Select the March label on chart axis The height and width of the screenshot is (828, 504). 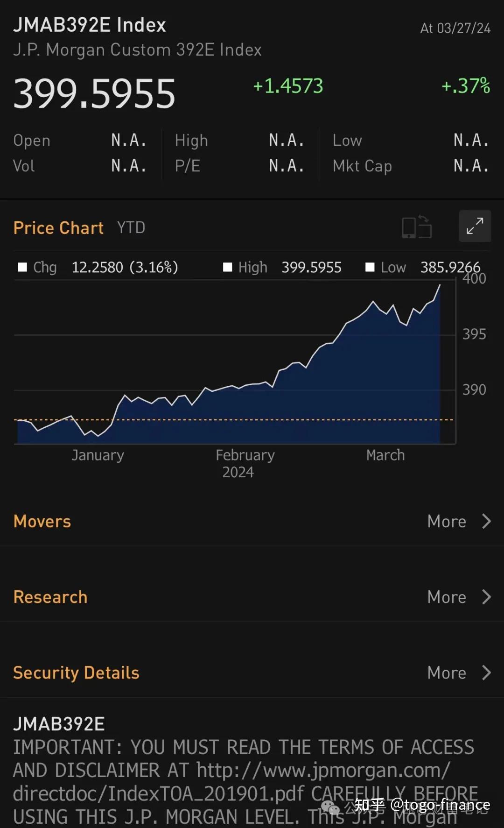(385, 455)
